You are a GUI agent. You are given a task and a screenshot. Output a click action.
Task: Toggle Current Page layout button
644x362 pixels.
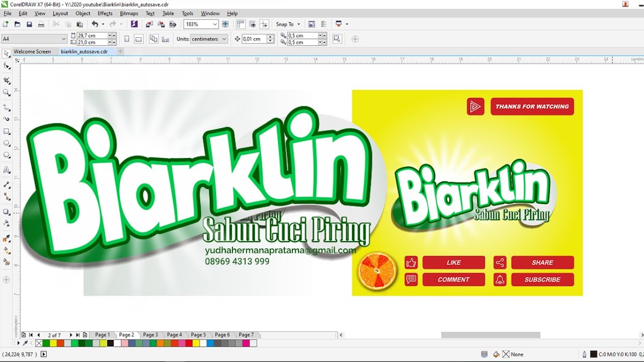pyautogui.click(x=166, y=39)
